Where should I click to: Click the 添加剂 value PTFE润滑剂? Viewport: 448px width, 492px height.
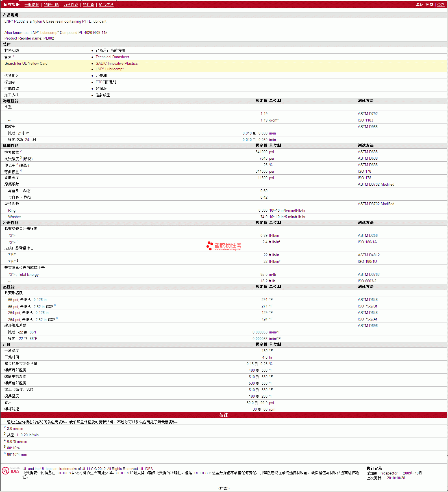pos(106,82)
